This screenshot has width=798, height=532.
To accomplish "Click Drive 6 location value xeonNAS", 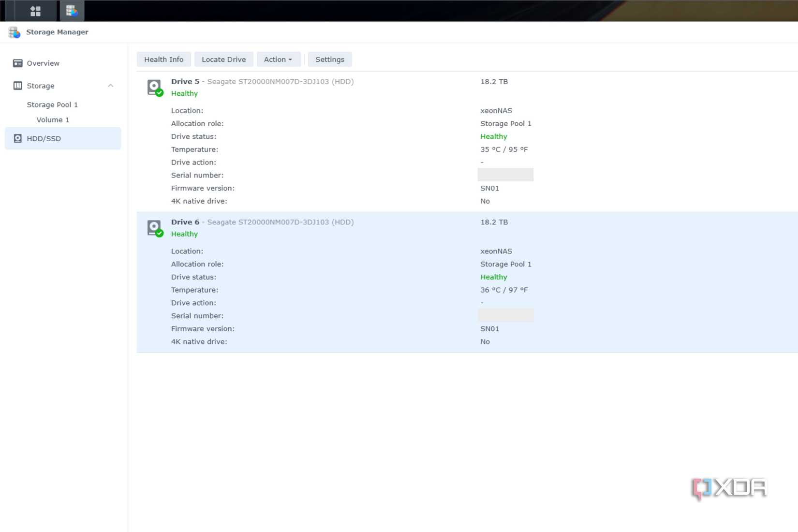I will [x=496, y=251].
